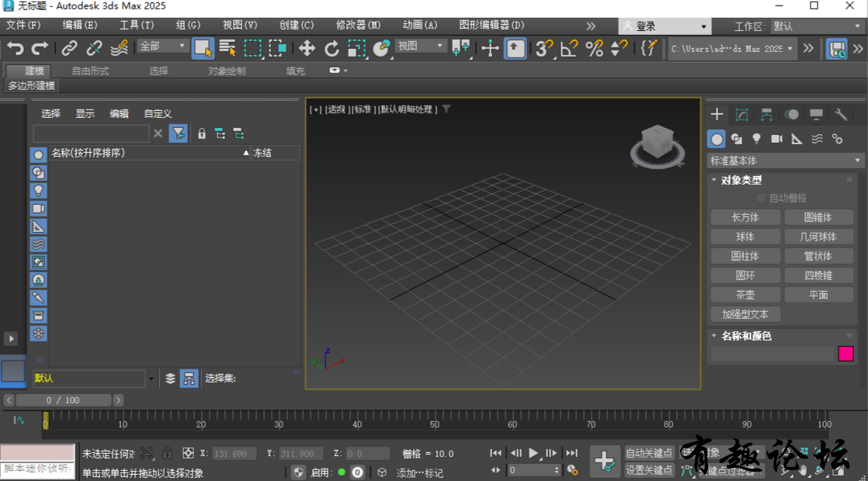868x481 pixels.
Task: Open the 修改器(M) menu
Action: tap(358, 25)
